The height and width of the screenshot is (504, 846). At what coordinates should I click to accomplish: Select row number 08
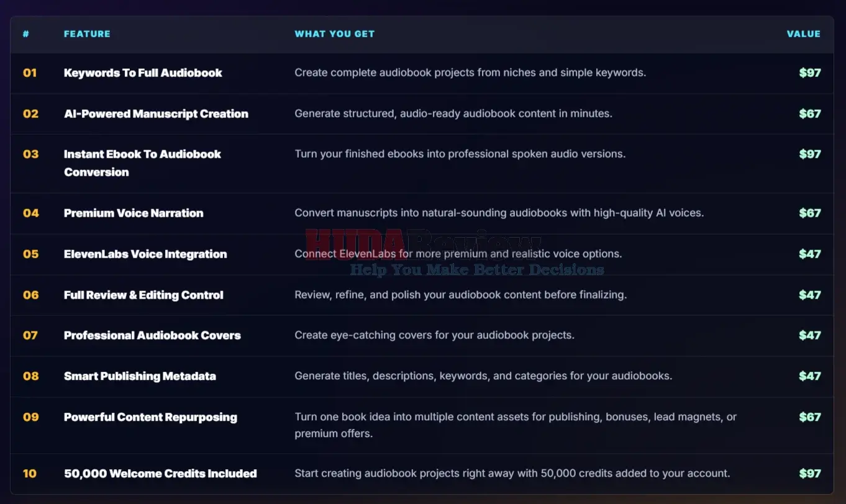[30, 376]
